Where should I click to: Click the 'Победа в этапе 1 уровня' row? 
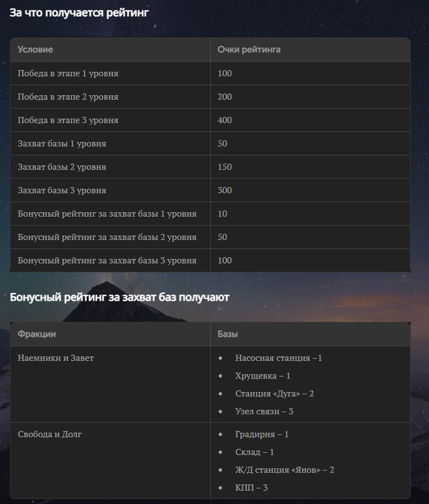210,74
